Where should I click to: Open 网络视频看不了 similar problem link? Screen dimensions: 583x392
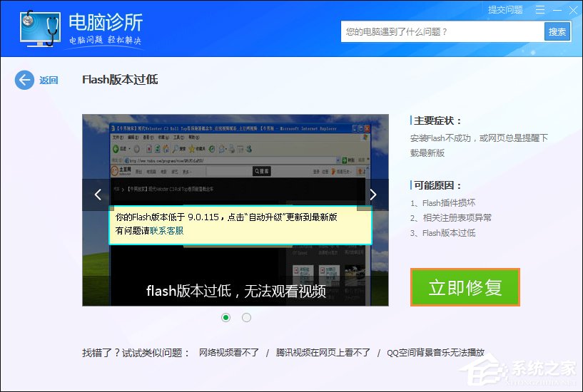coord(229,352)
